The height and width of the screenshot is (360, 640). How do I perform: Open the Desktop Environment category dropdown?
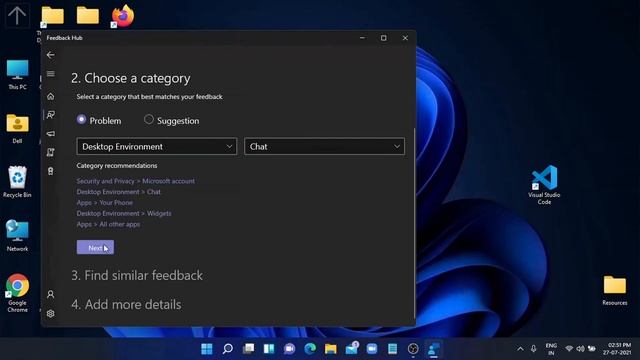[x=157, y=147]
